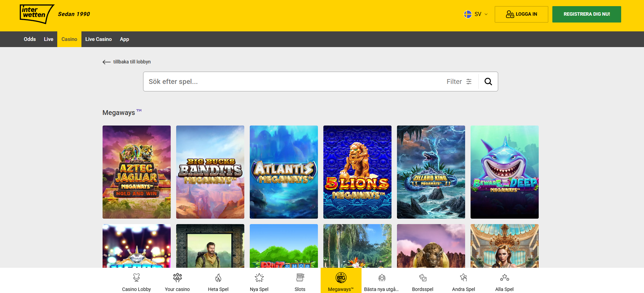Open the Live Casino tab
Viewport: 644px width, 293px height.
(98, 39)
